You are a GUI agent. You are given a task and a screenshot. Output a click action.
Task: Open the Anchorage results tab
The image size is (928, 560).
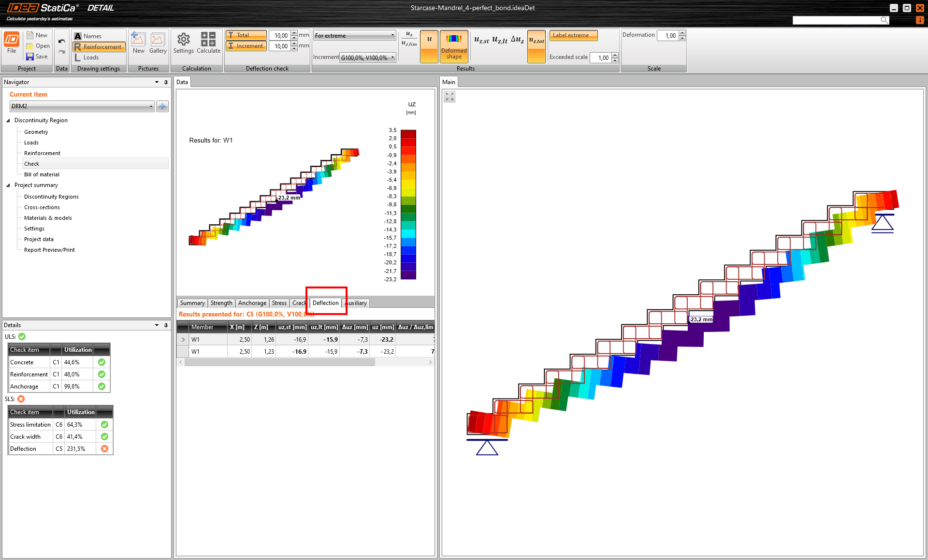[x=252, y=303]
